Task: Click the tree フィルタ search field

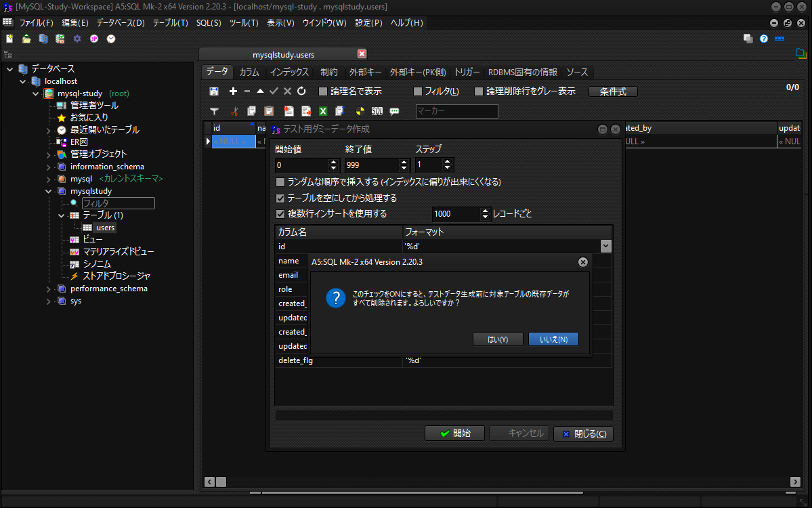Action: tap(118, 203)
